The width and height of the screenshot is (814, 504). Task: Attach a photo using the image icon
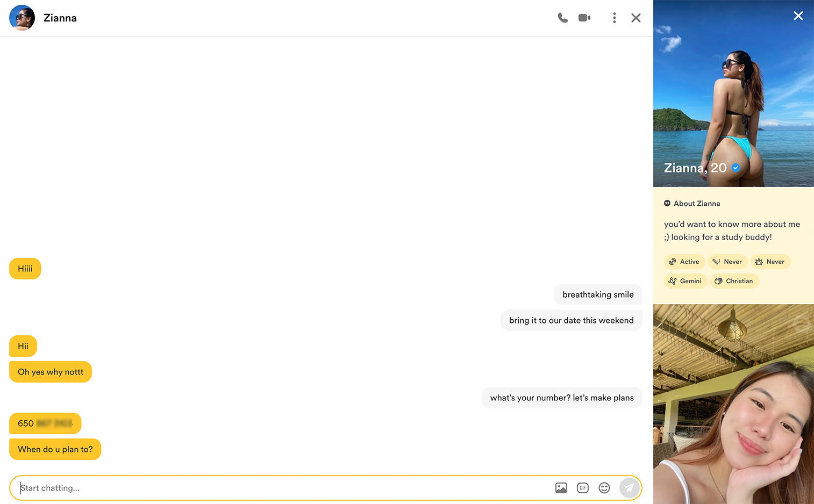coord(561,488)
